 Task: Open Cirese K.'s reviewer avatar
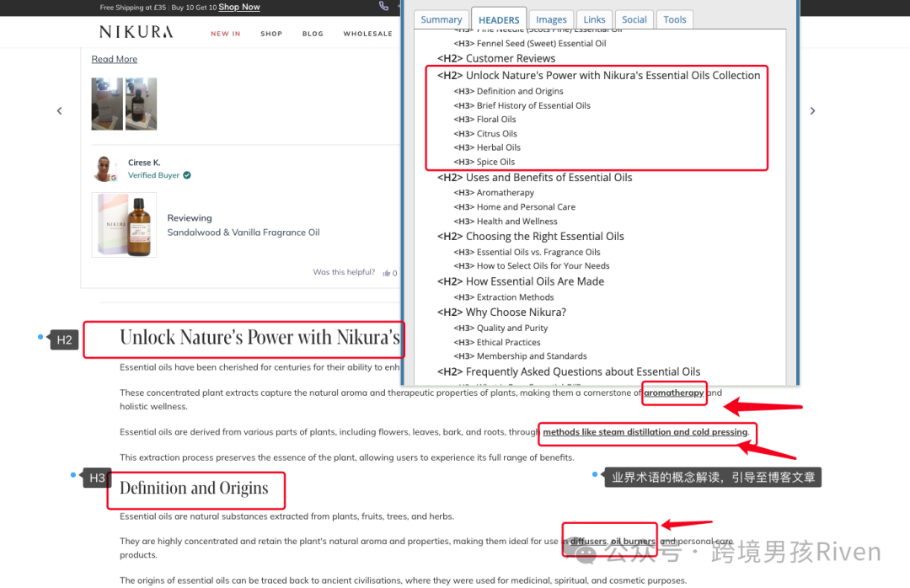pos(104,168)
